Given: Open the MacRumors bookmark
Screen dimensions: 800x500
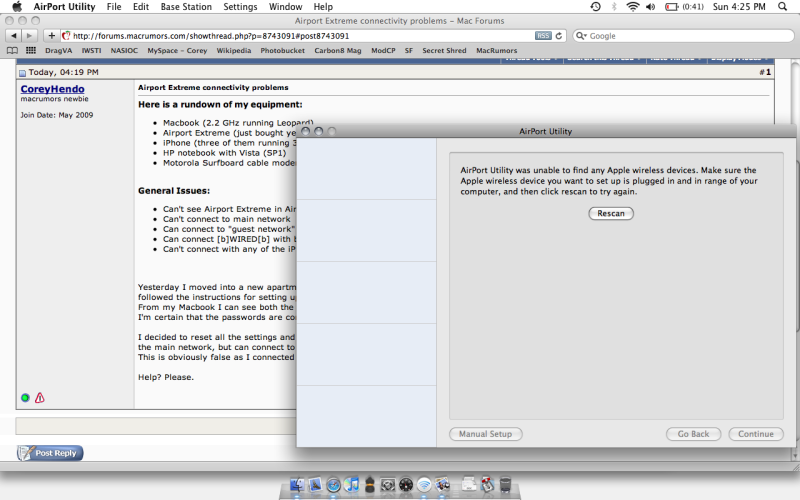Looking at the screenshot, I should (496, 51).
